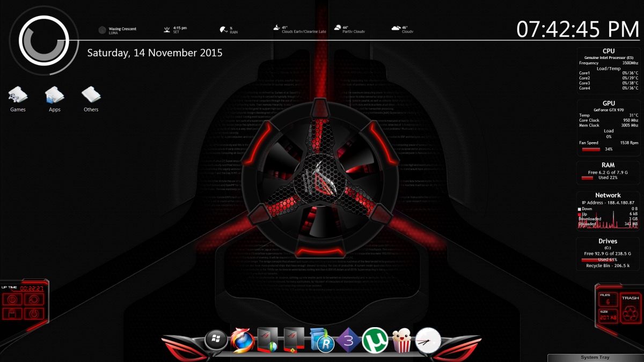Click the 41° Clouds Early weather icon
Image resolution: width=644 pixels, height=362 pixels.
tap(276, 28)
